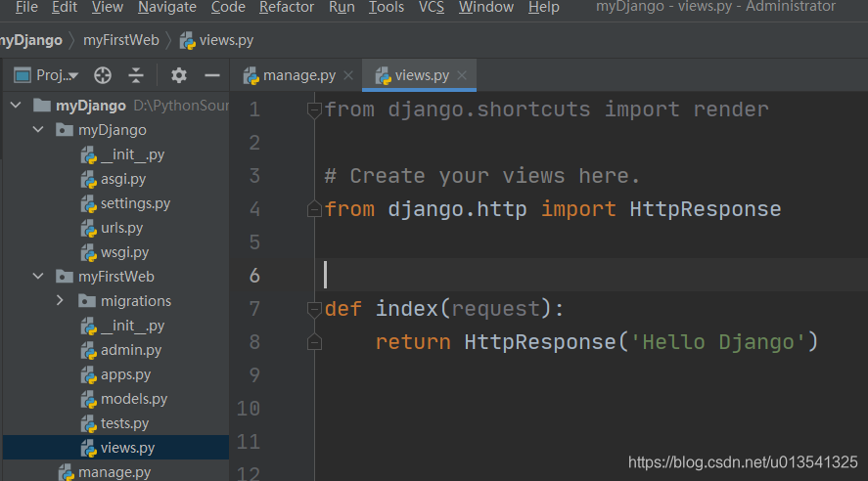Select __init__.py under myDjango package
868x481 pixels.
point(132,154)
